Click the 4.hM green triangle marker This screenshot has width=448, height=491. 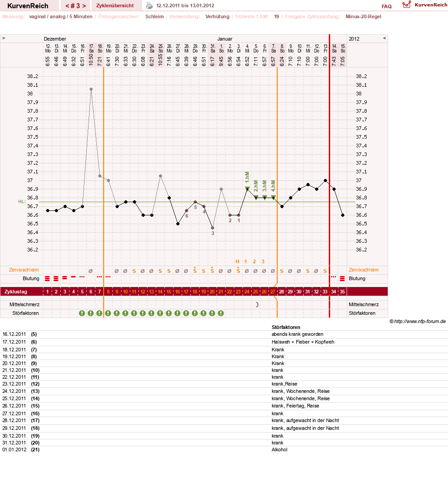tap(273, 197)
